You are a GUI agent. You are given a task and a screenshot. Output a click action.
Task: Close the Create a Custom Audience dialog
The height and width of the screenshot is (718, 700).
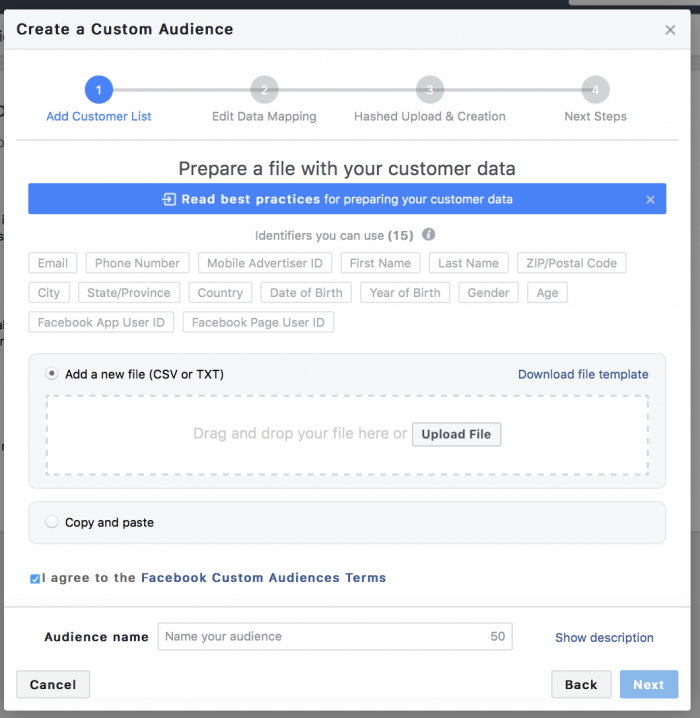click(670, 30)
